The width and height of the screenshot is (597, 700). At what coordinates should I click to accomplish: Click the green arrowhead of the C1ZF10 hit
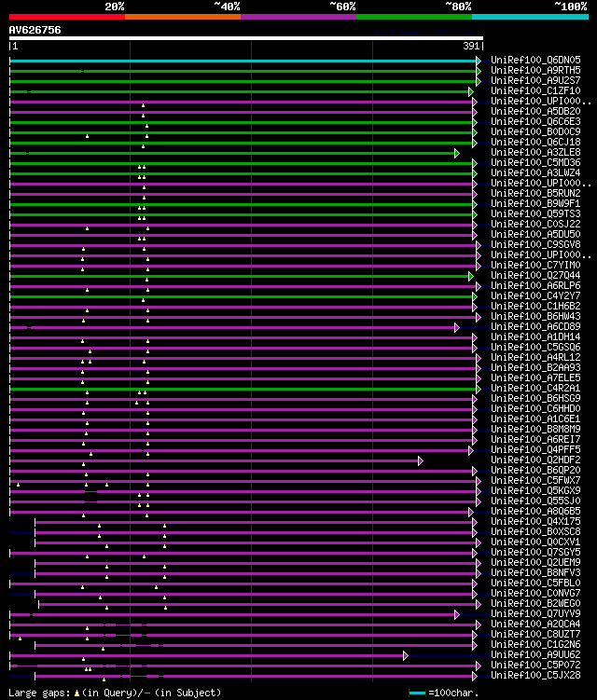coord(470,91)
